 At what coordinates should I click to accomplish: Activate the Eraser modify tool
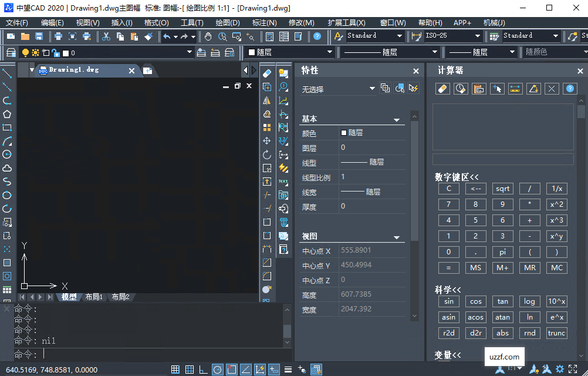[x=266, y=73]
